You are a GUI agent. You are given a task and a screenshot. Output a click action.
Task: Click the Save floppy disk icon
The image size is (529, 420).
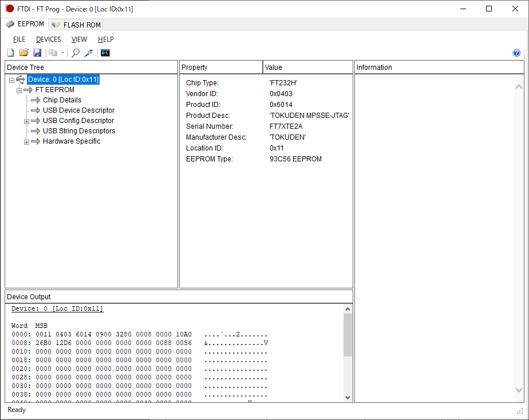point(37,53)
